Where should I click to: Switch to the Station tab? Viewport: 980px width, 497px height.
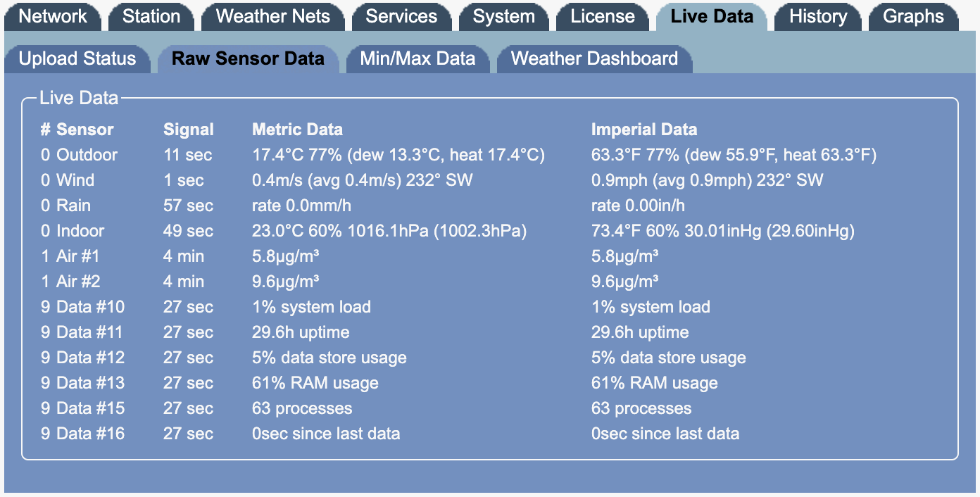click(x=151, y=16)
